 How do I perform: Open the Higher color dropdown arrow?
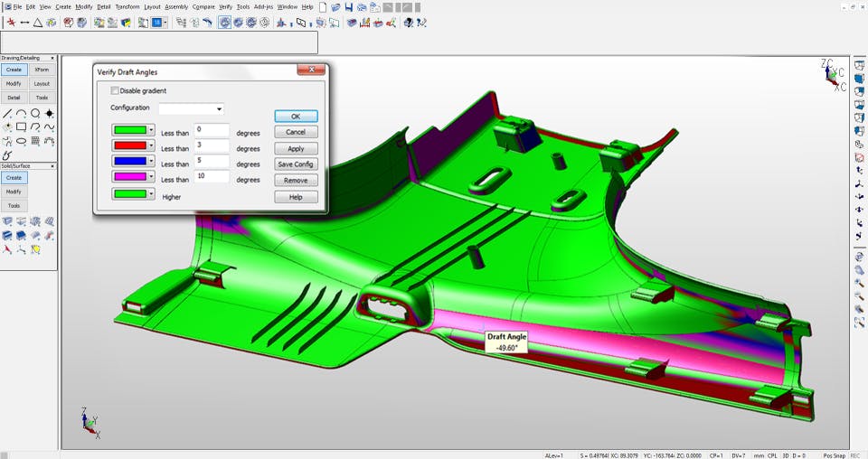[151, 193]
